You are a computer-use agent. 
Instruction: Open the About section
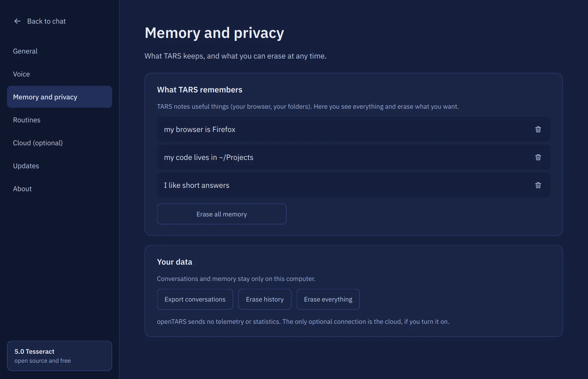point(59,189)
